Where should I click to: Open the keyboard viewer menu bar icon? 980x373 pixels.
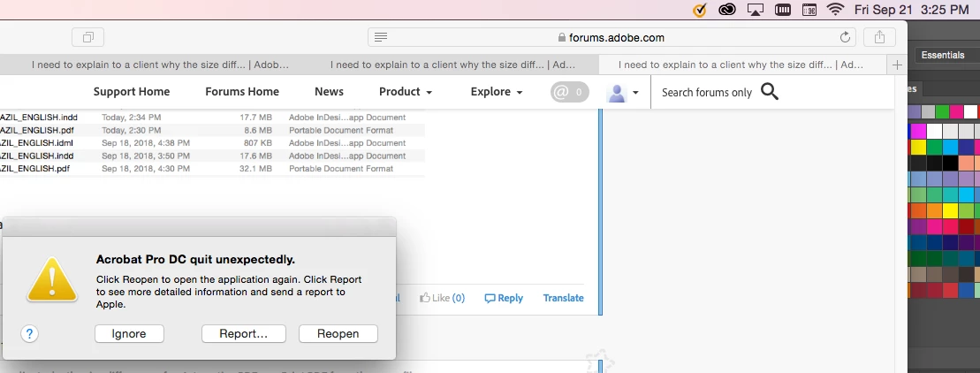click(x=809, y=10)
